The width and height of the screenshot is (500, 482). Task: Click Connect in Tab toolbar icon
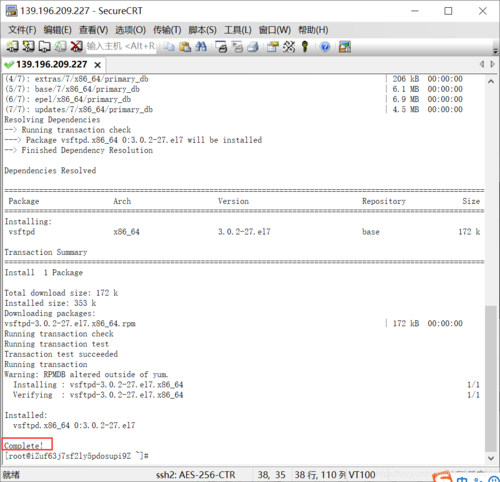click(44, 46)
